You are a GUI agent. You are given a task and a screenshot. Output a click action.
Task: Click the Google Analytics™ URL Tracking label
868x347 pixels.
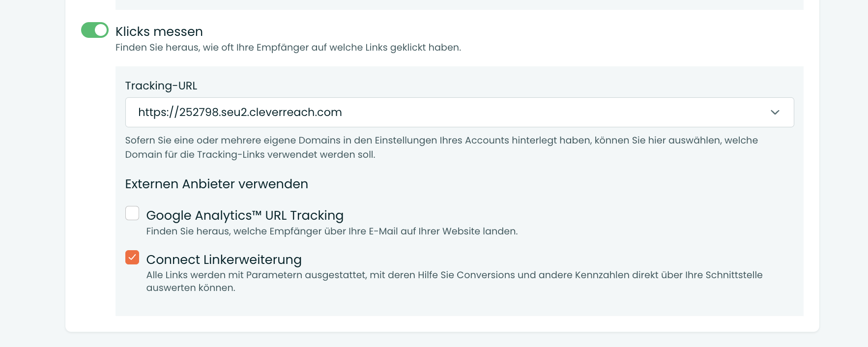point(244,215)
